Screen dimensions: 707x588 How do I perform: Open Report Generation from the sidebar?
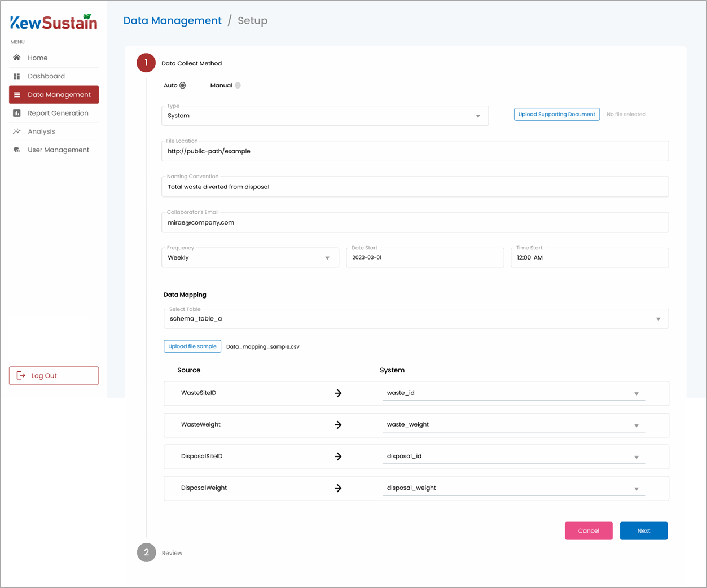pyautogui.click(x=54, y=113)
